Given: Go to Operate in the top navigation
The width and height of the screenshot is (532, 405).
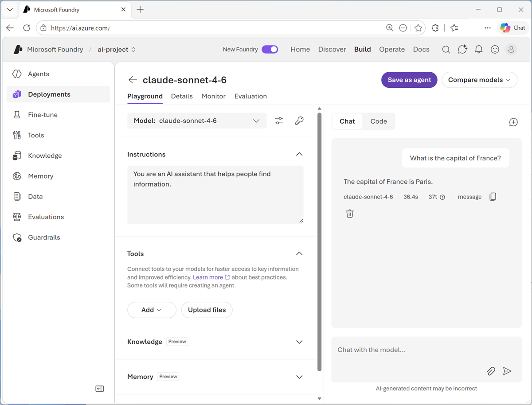Looking at the screenshot, I should [392, 49].
